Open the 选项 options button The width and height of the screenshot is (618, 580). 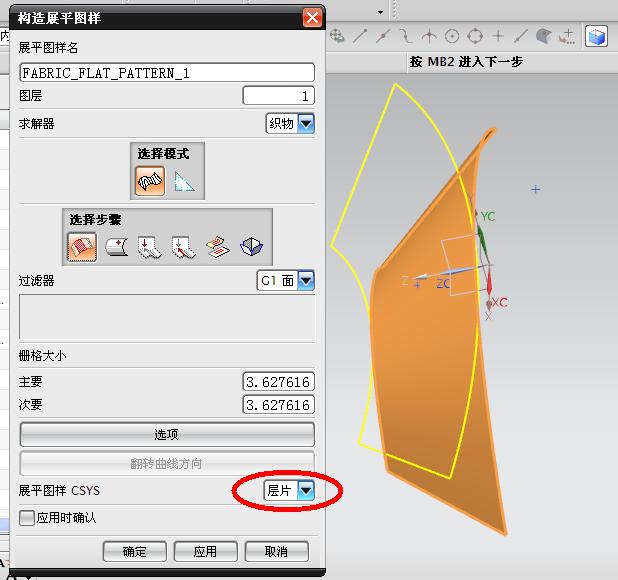tap(167, 434)
